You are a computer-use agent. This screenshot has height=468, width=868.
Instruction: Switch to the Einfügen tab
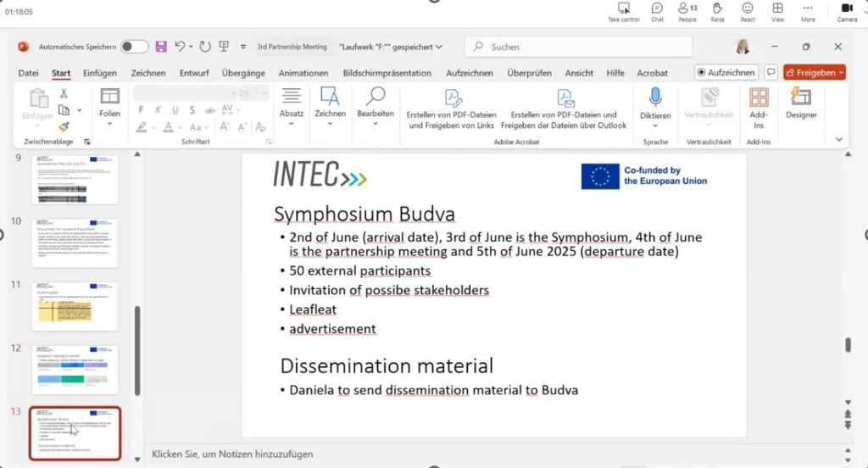click(100, 73)
